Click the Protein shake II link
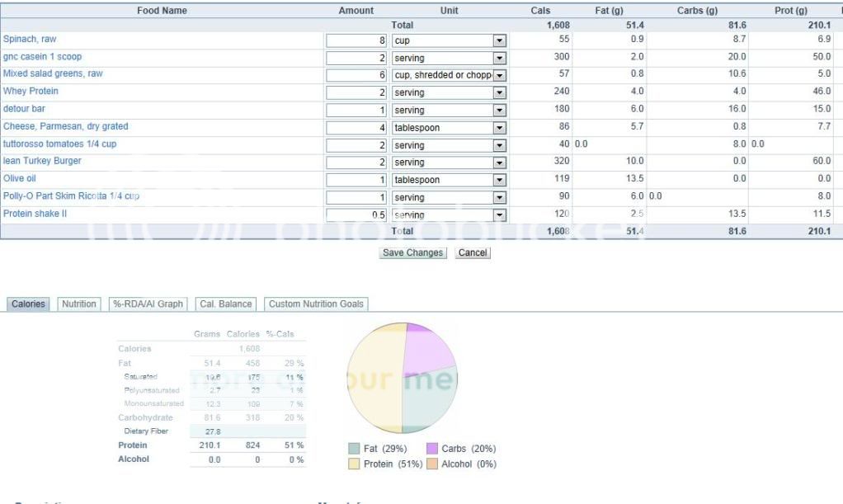The height and width of the screenshot is (504, 843). point(35,214)
